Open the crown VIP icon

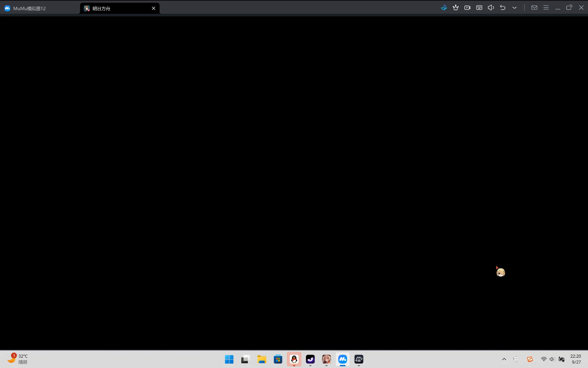pyautogui.click(x=456, y=8)
